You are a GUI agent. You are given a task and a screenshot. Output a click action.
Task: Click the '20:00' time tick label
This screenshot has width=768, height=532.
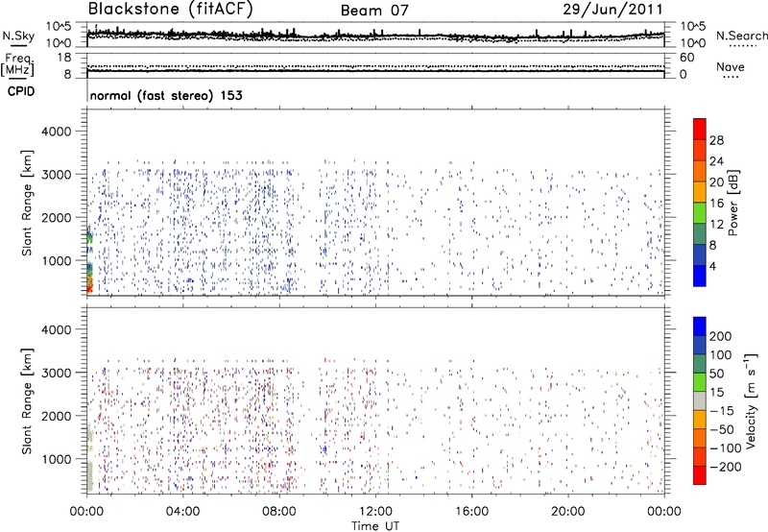(568, 512)
